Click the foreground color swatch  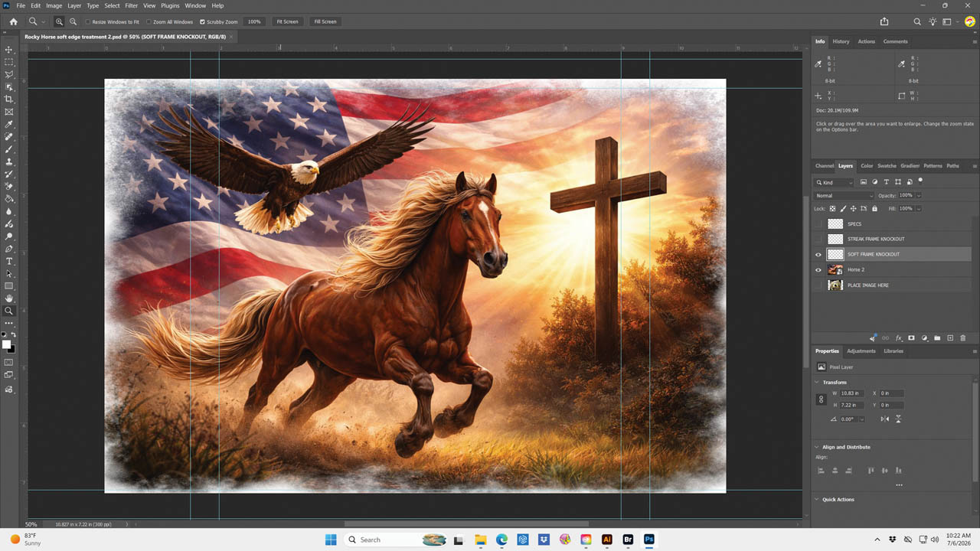[7, 344]
